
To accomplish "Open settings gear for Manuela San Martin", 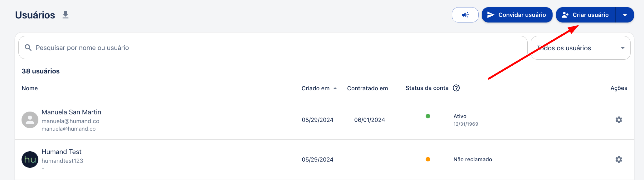I will pyautogui.click(x=619, y=120).
